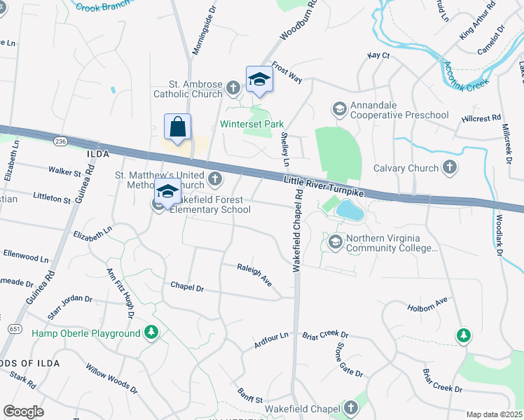This screenshot has width=524, height=420.
Task: Open Northern Virginia Community College pin
Action: point(336,242)
